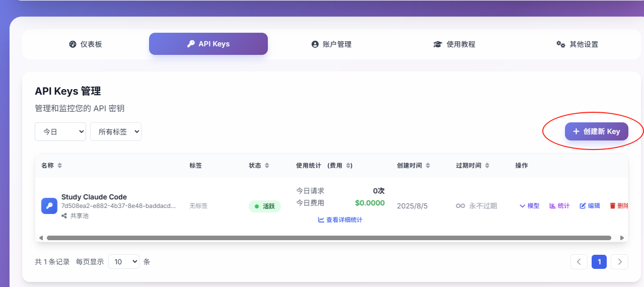Open the 账户管理 tab

click(331, 44)
